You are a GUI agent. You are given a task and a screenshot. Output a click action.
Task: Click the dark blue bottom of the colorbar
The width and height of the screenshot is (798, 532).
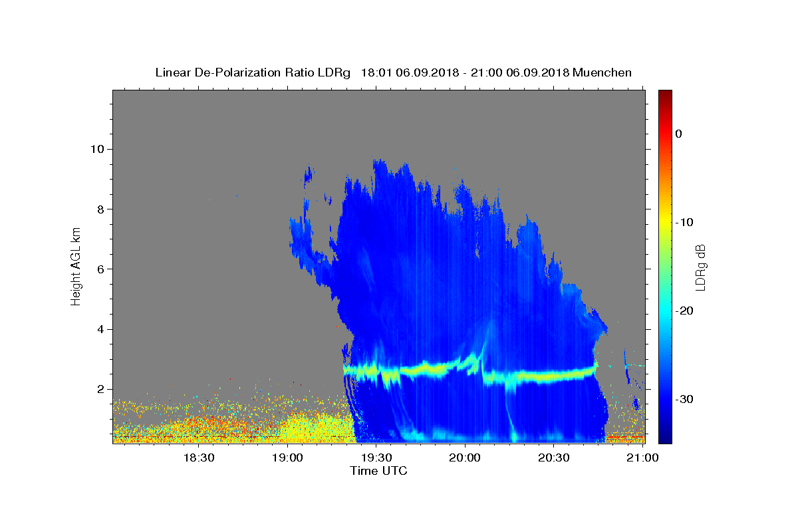(665, 436)
